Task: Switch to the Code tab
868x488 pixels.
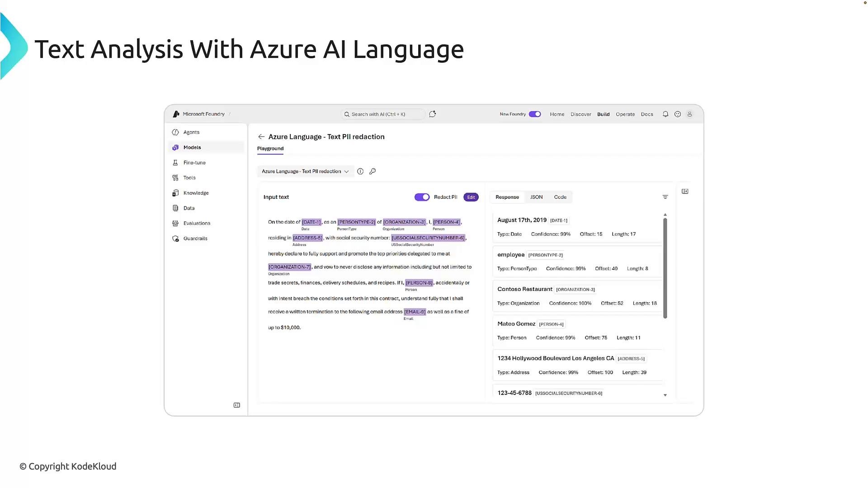Action: click(560, 197)
